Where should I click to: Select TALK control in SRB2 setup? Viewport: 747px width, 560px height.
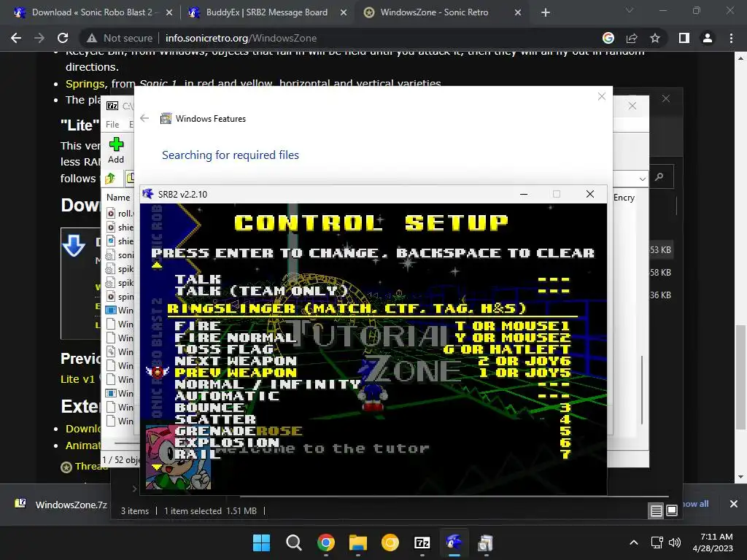371,279
